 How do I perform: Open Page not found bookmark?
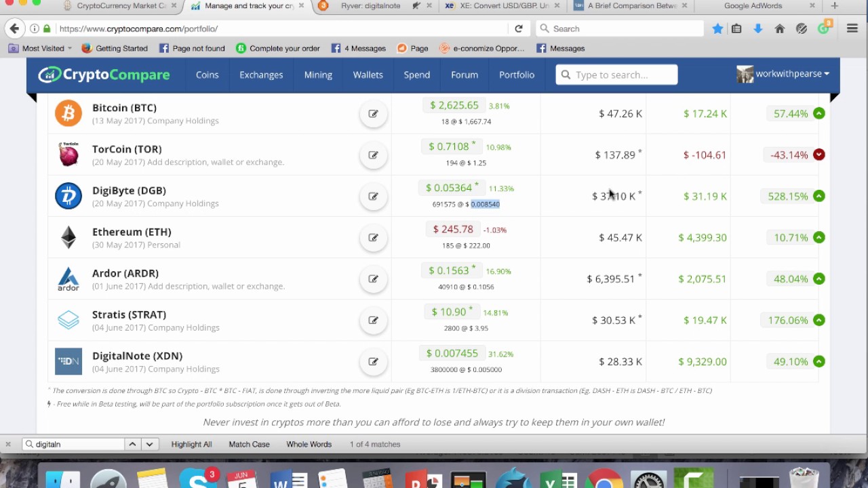tap(192, 48)
